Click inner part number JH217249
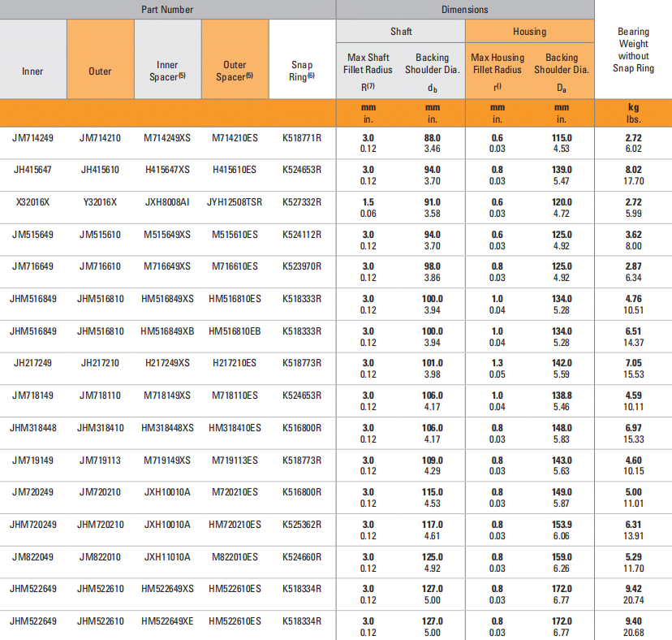Image resolution: width=672 pixels, height=640 pixels. point(33,363)
